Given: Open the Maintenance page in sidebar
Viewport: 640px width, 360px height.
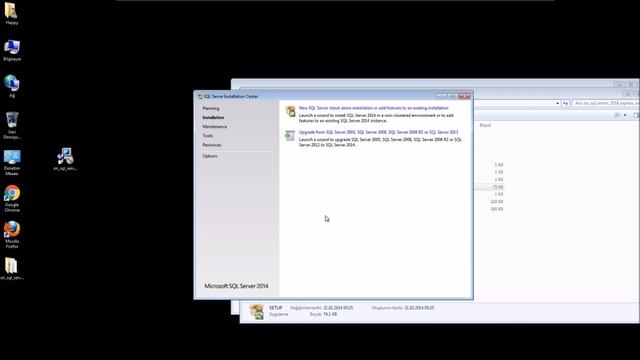Looking at the screenshot, I should (x=215, y=127).
